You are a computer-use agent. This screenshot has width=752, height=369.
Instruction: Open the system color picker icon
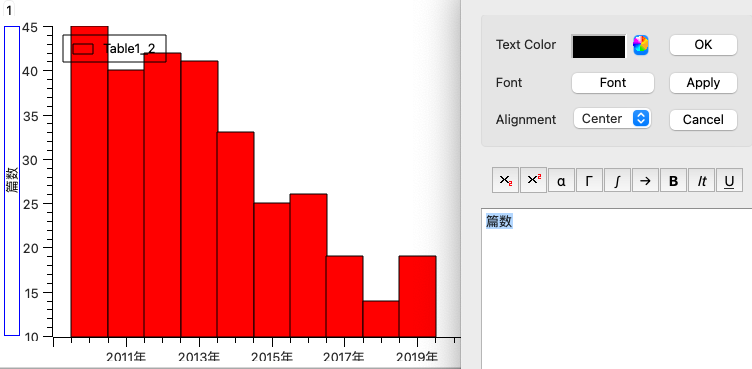coord(641,45)
